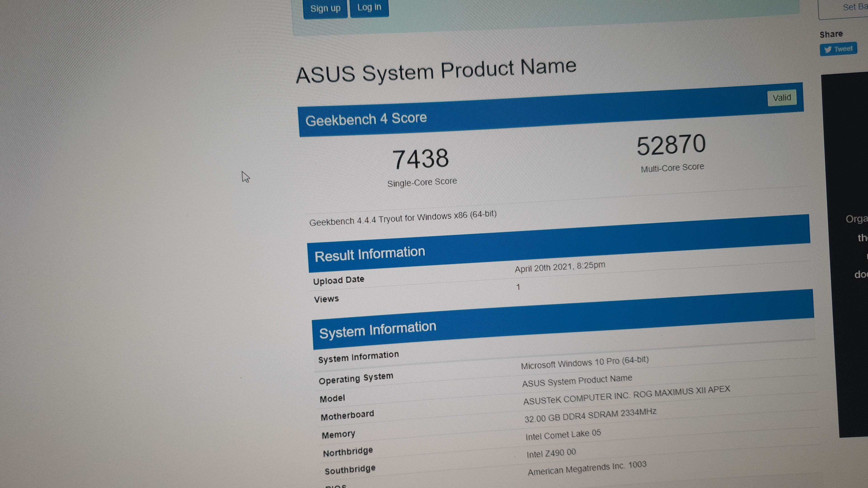Viewport: 868px width, 488px height.
Task: Open the Log in page
Action: point(369,8)
